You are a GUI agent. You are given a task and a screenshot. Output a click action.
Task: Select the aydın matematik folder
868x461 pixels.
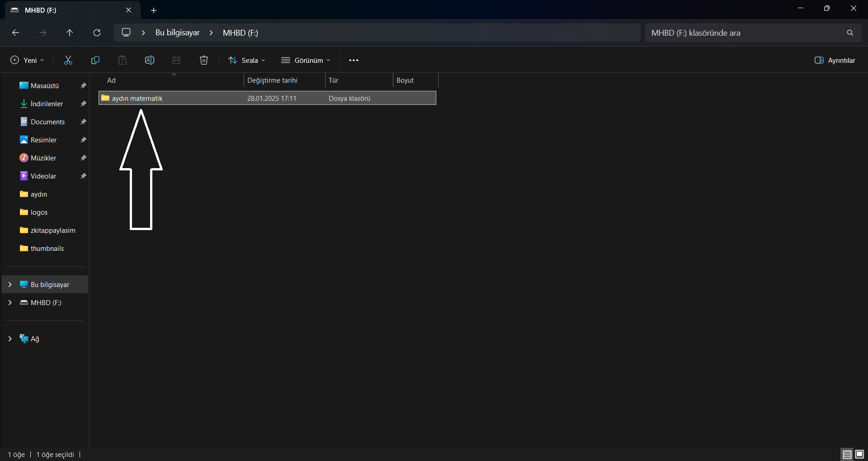click(x=137, y=98)
